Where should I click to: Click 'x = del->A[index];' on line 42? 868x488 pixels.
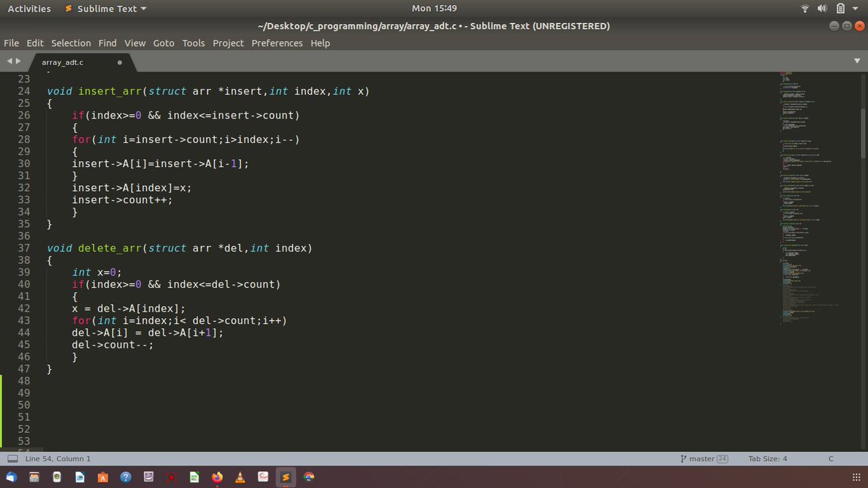pyautogui.click(x=129, y=308)
